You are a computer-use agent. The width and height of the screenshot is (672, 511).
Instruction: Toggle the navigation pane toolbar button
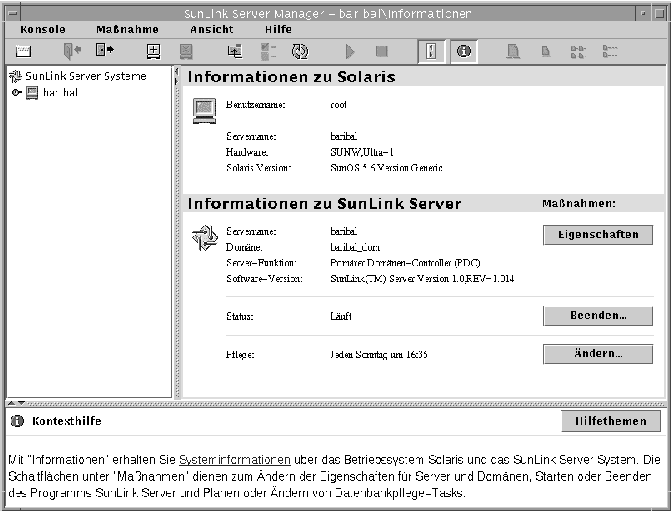click(x=431, y=51)
